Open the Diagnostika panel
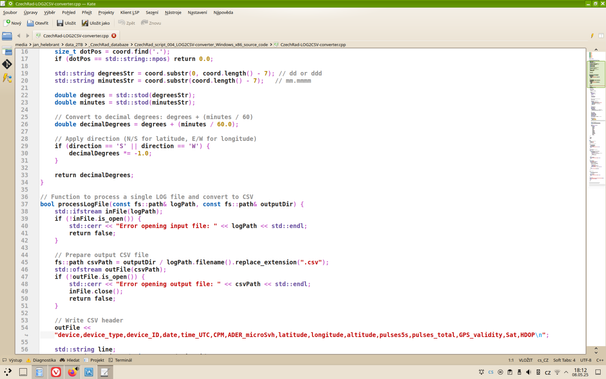 pos(41,360)
